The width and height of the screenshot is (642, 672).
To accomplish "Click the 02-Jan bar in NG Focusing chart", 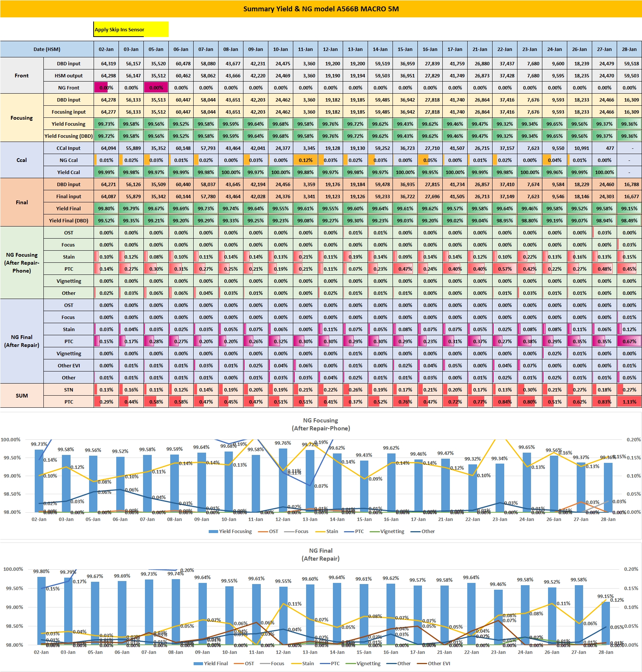I will 39,481.
